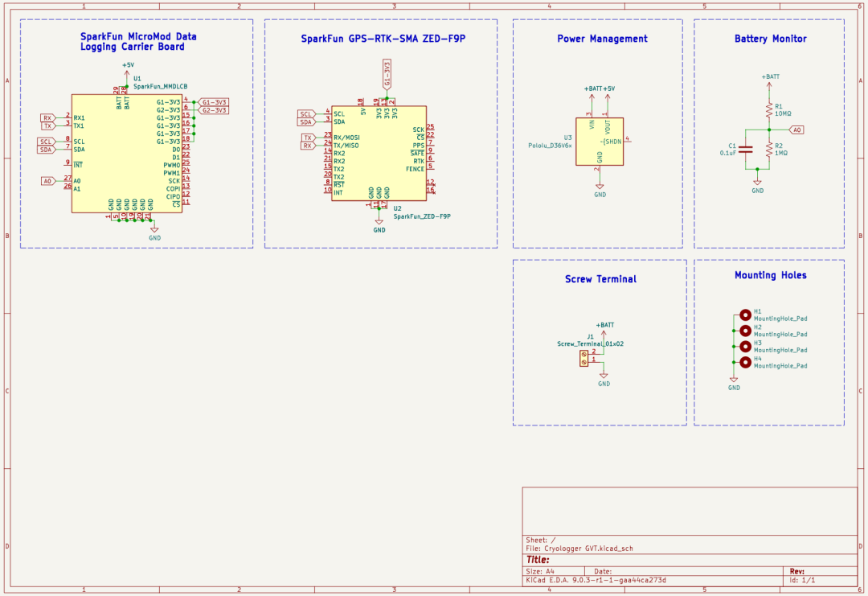Select the SCL global label beside U1
This screenshot has width=868, height=596.
(47, 142)
